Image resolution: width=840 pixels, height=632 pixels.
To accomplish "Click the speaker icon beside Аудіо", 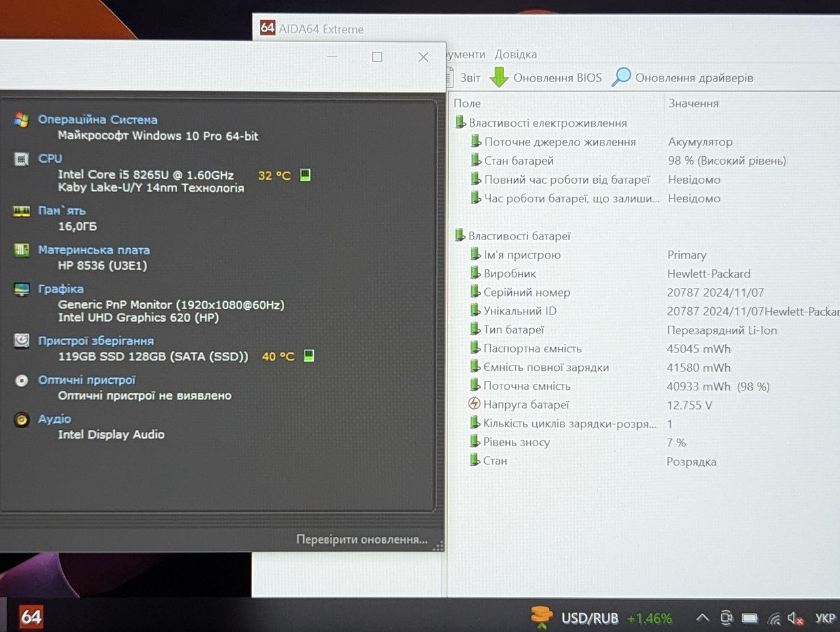I will click(x=22, y=419).
